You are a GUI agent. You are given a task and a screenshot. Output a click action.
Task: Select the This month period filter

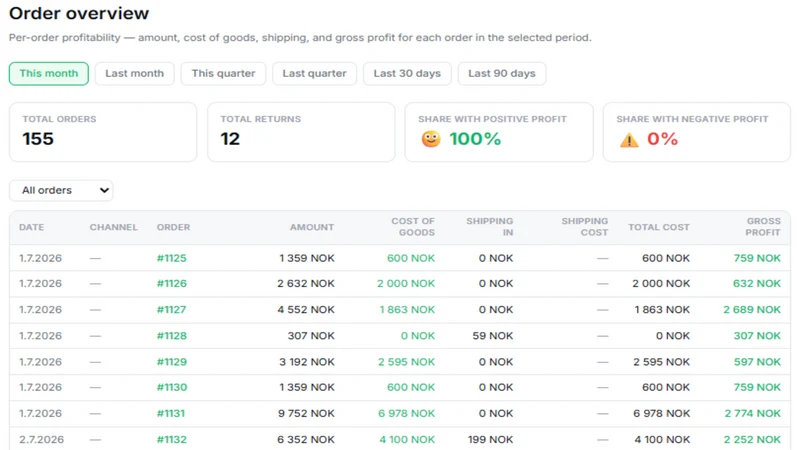[48, 73]
